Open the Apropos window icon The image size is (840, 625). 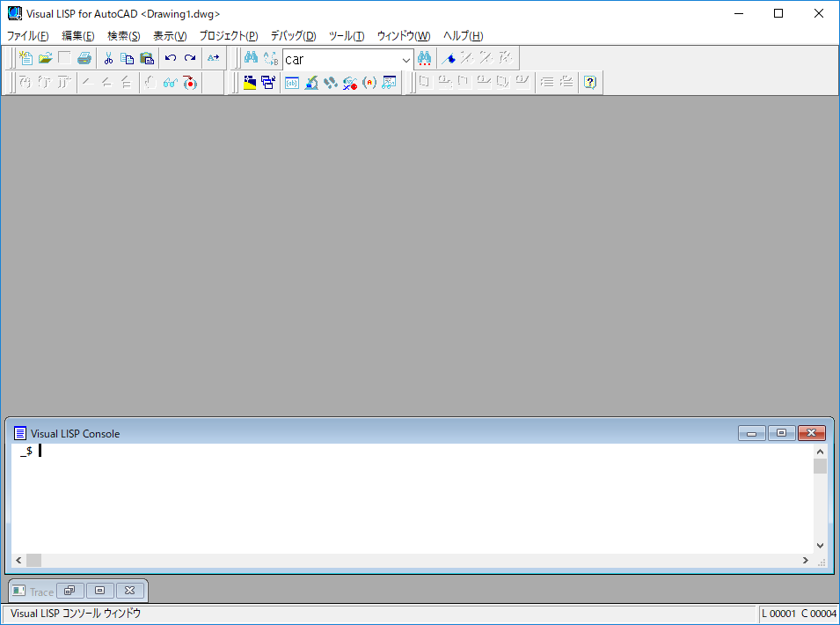pyautogui.click(x=369, y=83)
